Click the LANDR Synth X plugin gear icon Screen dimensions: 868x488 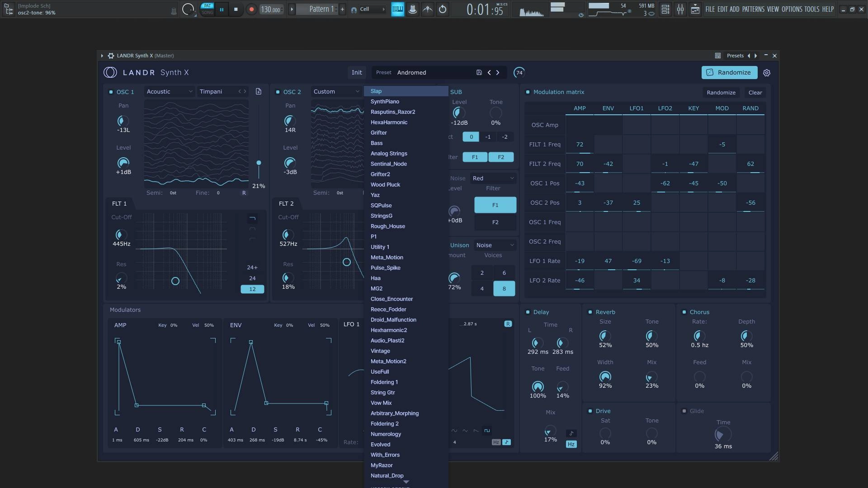111,56
